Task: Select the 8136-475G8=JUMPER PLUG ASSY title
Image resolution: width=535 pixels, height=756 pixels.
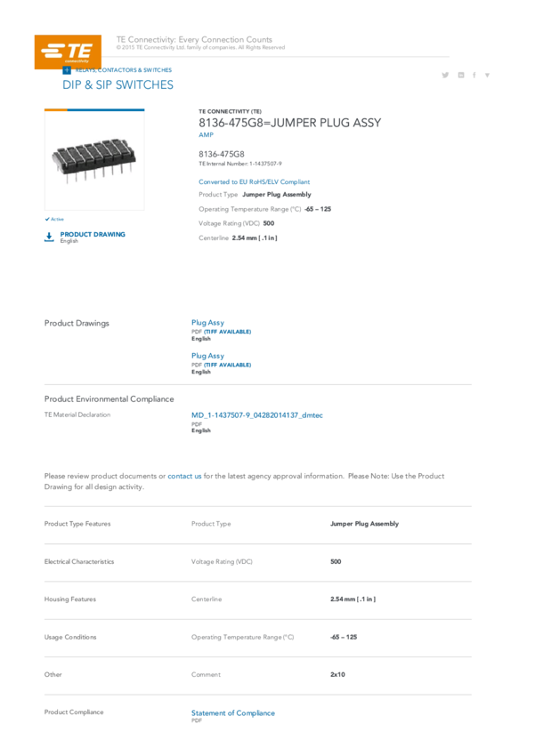Action: click(290, 123)
